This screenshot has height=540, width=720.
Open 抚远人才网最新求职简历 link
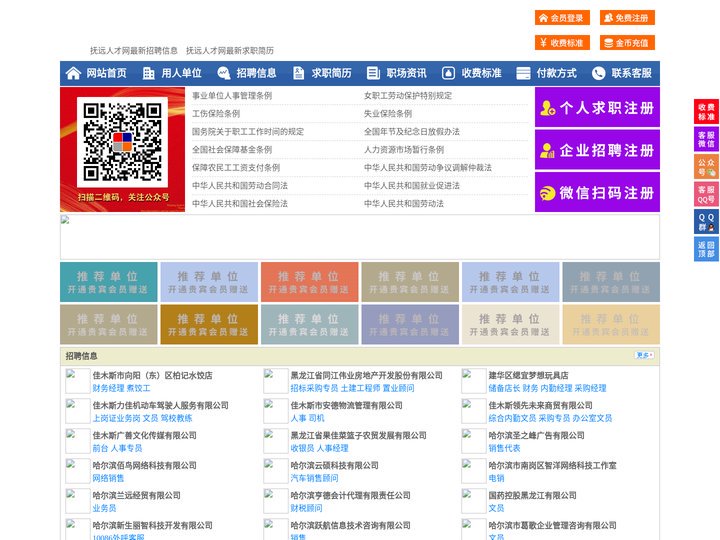click(230, 51)
